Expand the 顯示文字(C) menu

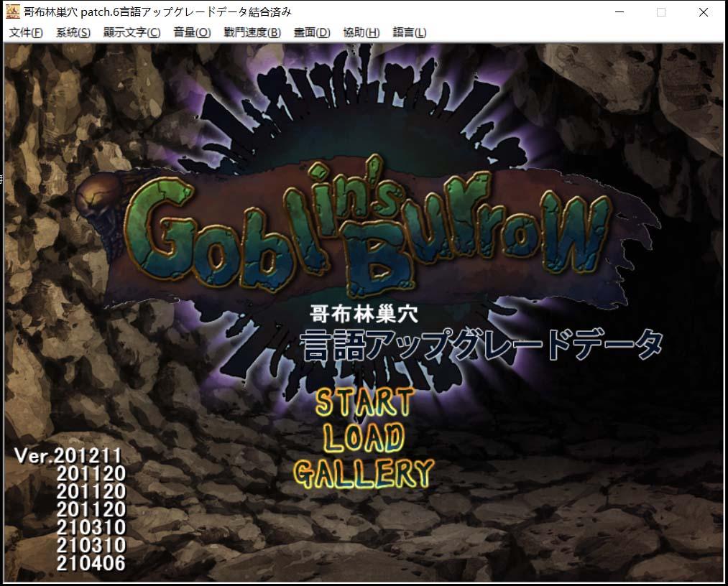132,32
